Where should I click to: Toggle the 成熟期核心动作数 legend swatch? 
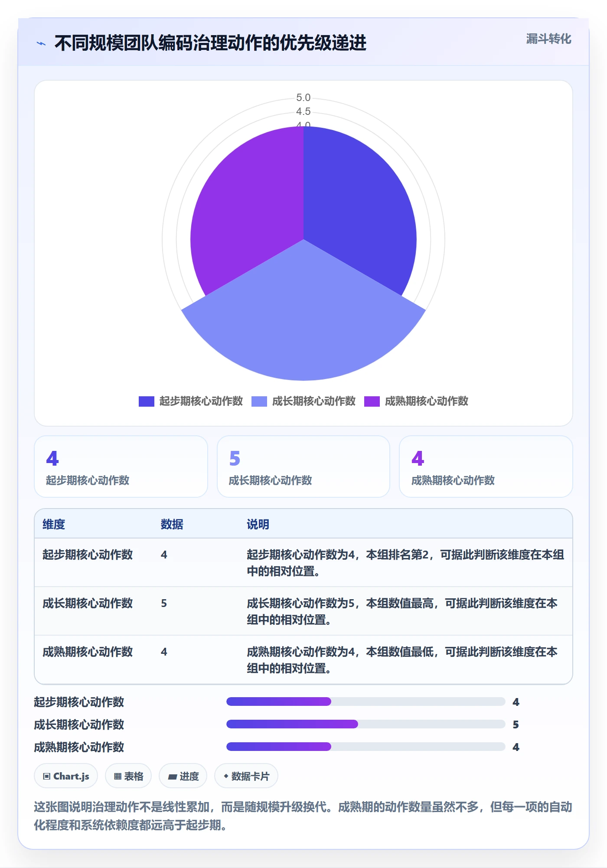(x=372, y=401)
